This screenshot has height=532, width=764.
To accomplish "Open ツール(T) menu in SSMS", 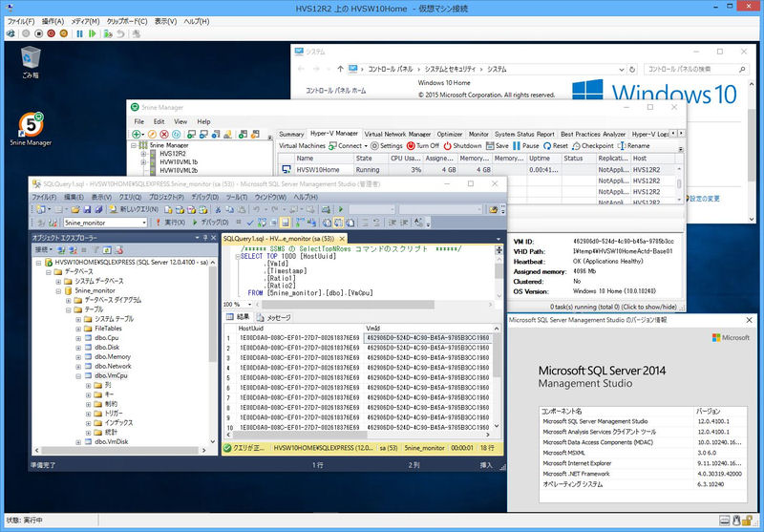I will (x=237, y=197).
